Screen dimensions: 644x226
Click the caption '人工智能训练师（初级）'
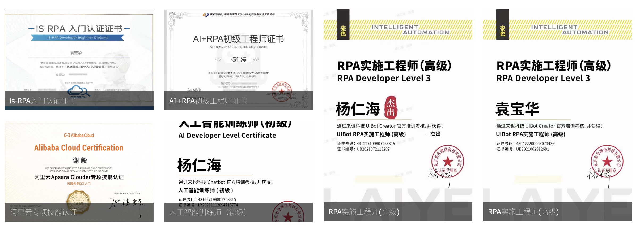208,212
